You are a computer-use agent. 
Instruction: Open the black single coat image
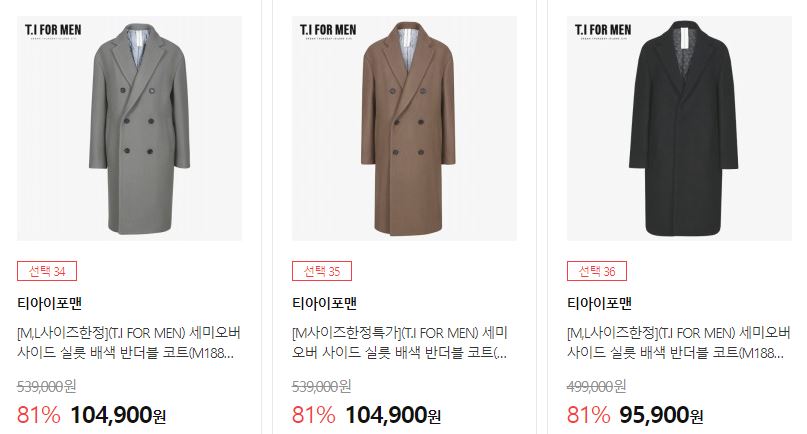[x=679, y=128]
